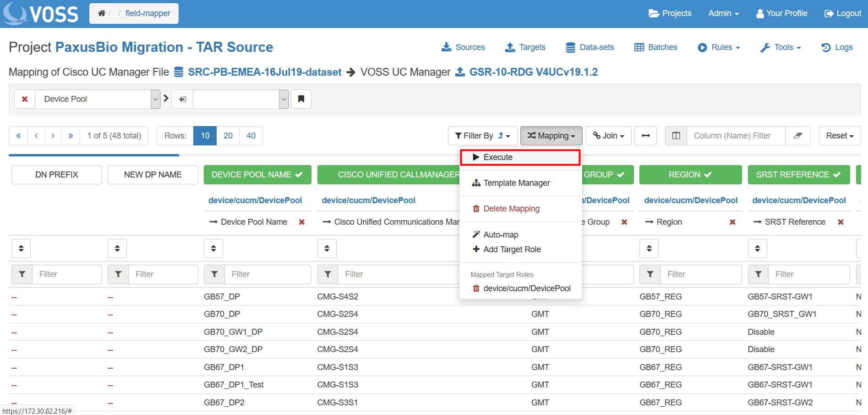
Task: Toggle the DEVICE POOL NAME mapped column
Action: tap(257, 175)
